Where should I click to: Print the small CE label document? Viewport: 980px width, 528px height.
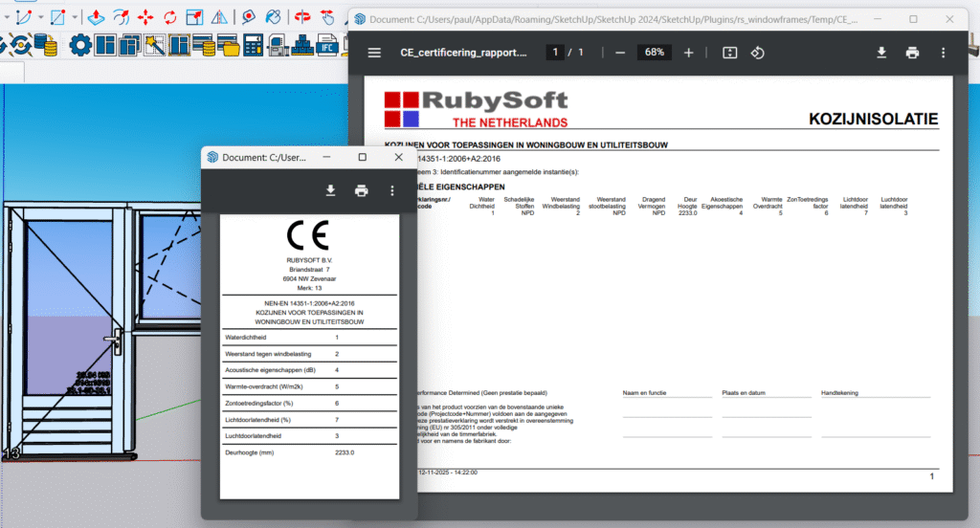(x=361, y=190)
